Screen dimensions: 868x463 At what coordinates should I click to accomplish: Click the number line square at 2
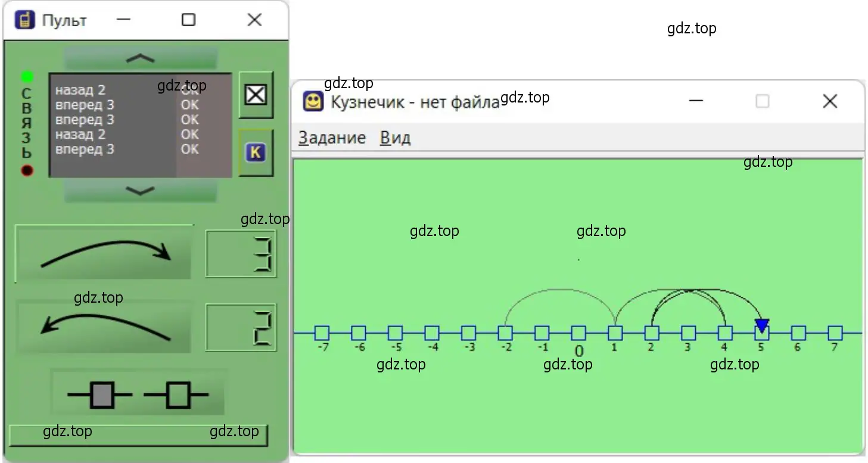pos(652,333)
